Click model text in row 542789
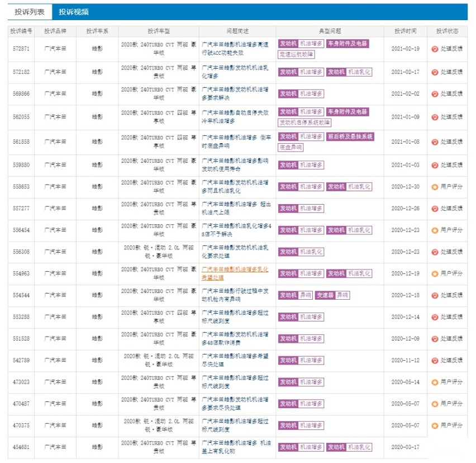476x463 pixels. pos(159,360)
